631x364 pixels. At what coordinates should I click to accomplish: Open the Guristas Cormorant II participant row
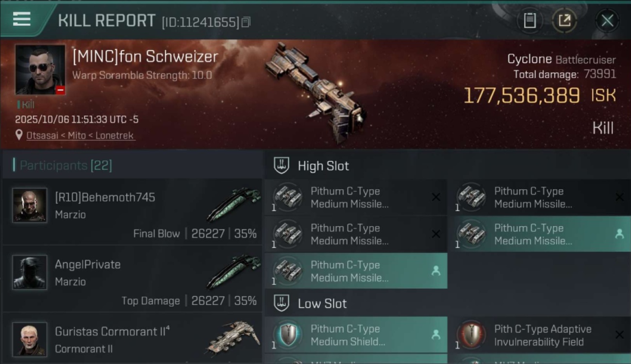point(132,339)
